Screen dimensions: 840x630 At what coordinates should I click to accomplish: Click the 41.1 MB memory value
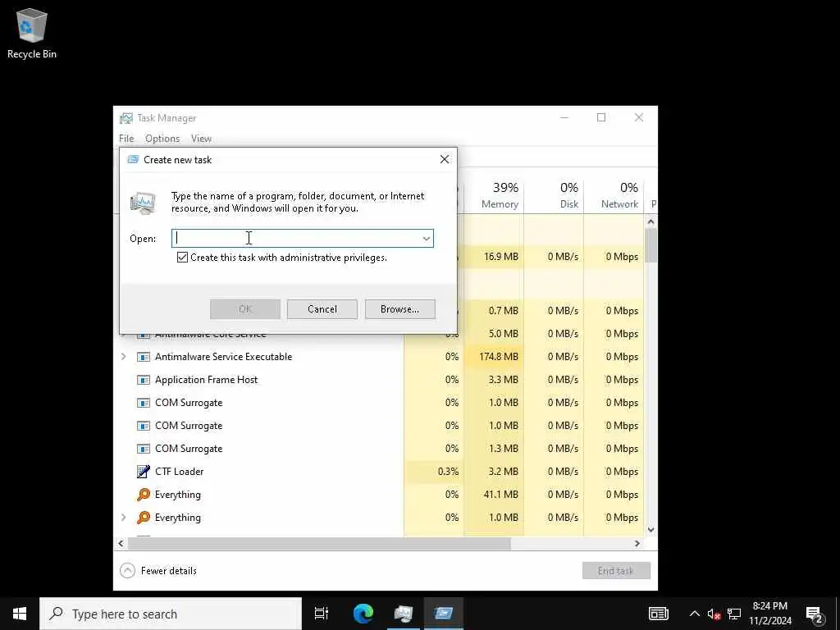(x=501, y=495)
